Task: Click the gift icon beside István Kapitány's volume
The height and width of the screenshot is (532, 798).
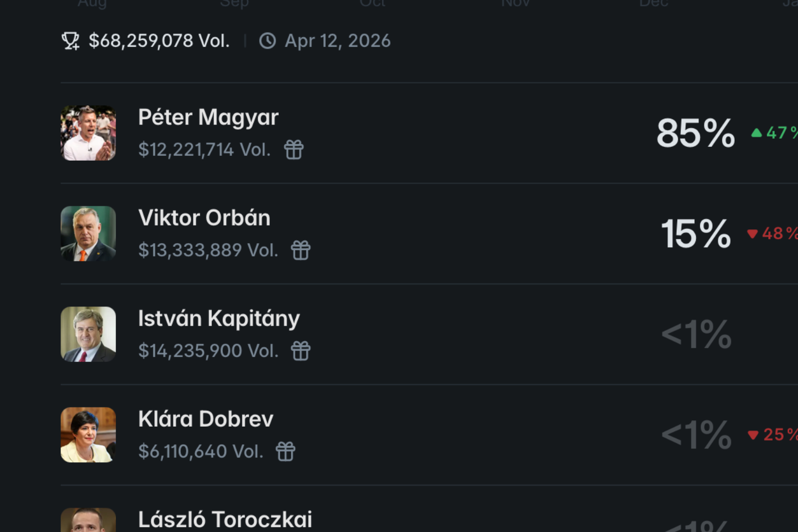Action: [301, 351]
